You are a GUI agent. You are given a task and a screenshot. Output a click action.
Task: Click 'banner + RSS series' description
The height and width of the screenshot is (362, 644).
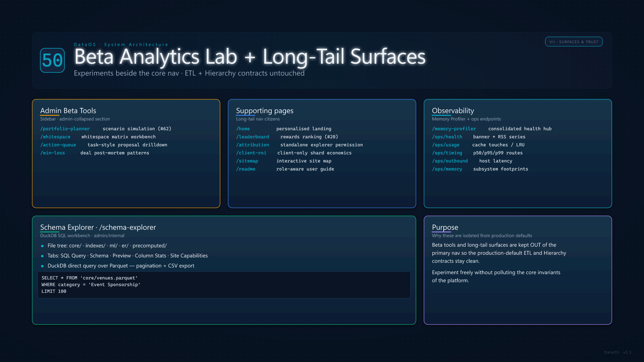499,137
